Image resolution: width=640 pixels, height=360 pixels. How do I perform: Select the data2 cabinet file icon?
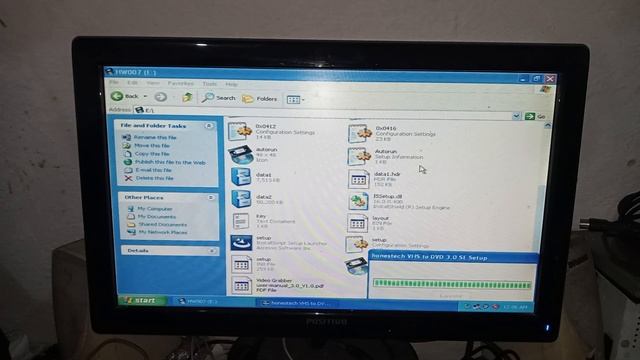click(x=242, y=199)
